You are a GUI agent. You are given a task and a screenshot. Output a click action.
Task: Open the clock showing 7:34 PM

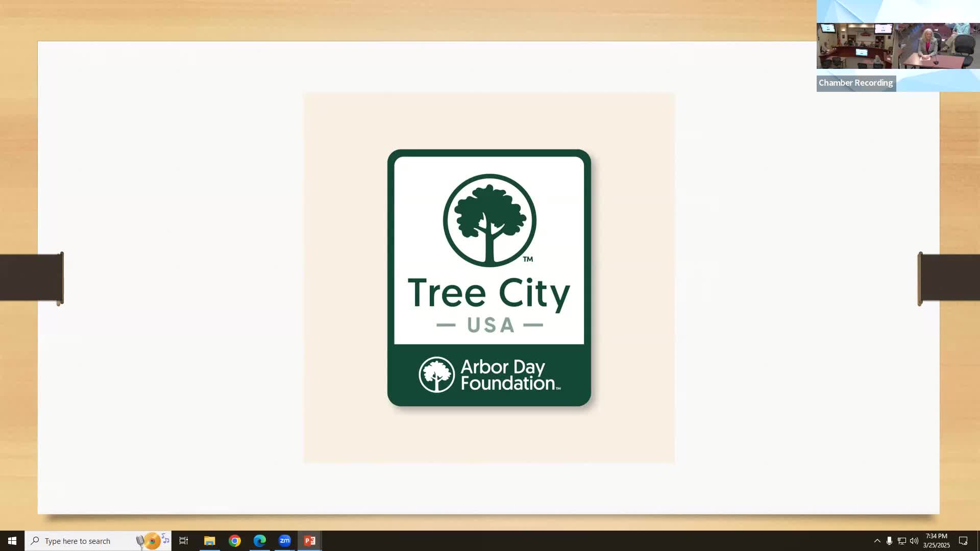coord(936,541)
